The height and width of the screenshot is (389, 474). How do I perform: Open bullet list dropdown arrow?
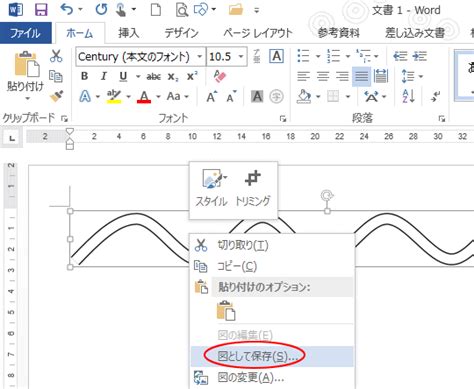(318, 56)
